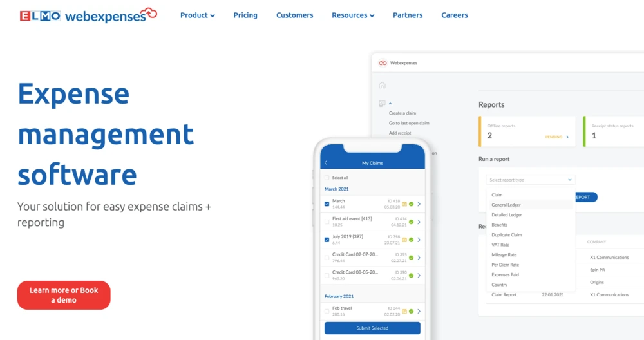Pick VAT Rate report type

click(500, 245)
